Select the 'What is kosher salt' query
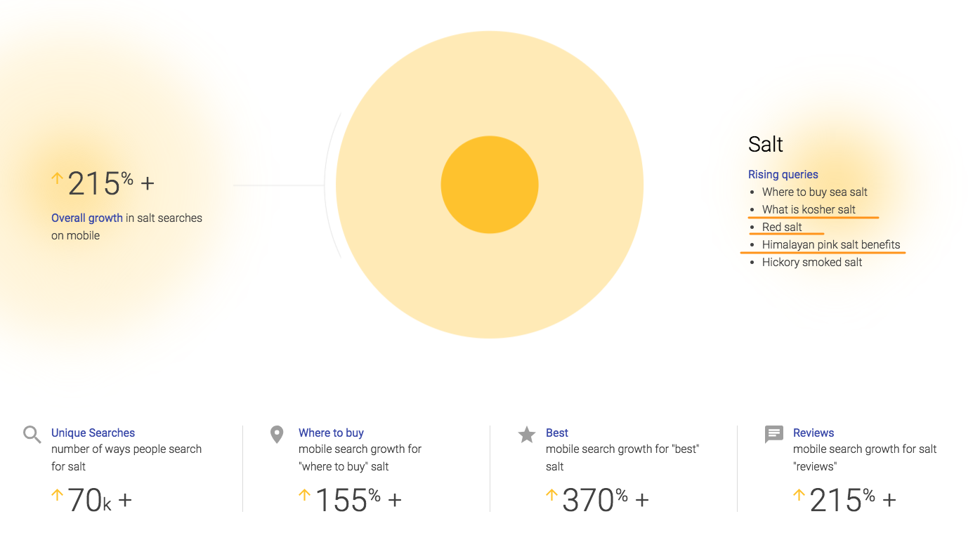980x547 pixels. (809, 209)
